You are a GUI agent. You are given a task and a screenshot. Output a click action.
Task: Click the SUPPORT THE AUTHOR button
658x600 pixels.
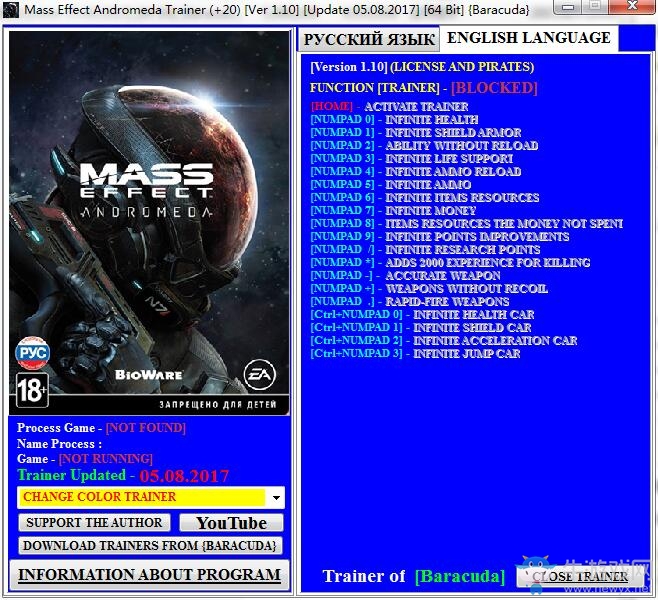pos(94,523)
